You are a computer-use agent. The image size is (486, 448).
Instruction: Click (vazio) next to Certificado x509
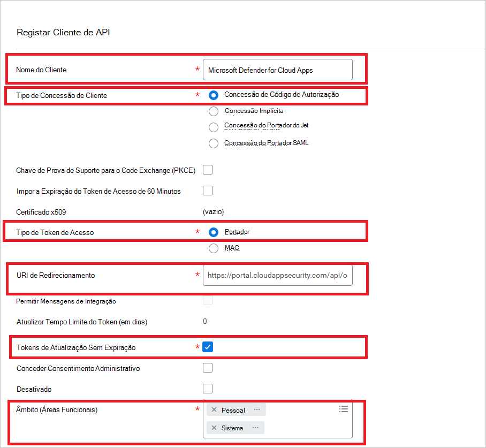click(x=213, y=211)
